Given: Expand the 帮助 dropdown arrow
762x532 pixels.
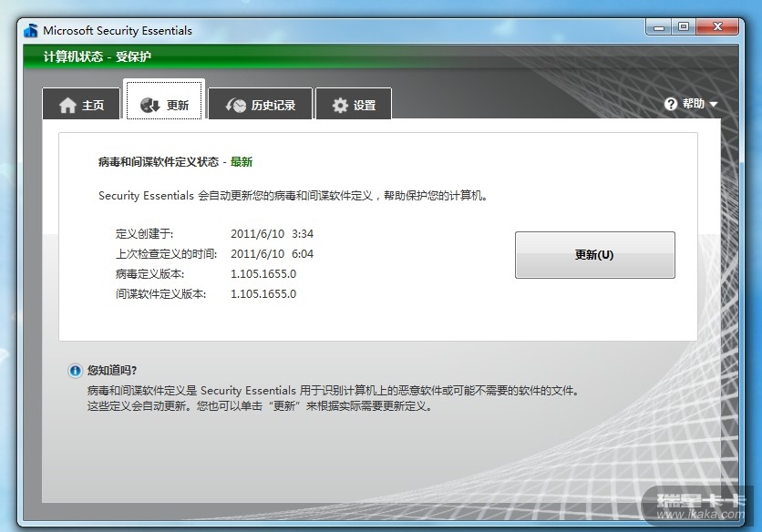Looking at the screenshot, I should 713,104.
